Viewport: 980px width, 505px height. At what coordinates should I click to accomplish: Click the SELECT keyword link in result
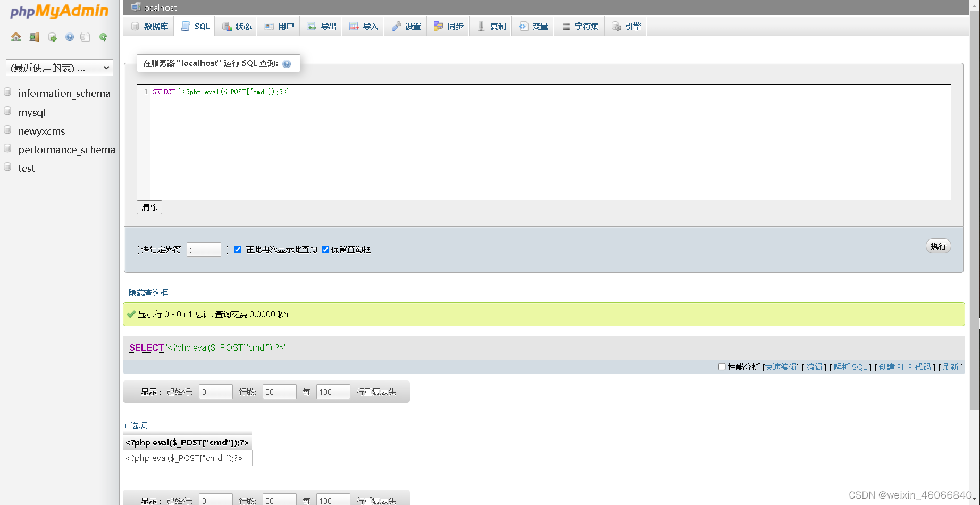coord(146,347)
